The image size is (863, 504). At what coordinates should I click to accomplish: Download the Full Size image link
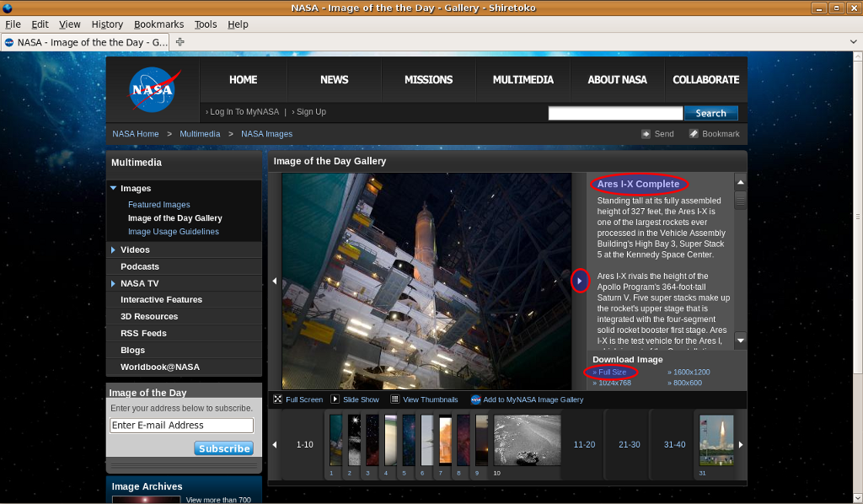pyautogui.click(x=610, y=372)
